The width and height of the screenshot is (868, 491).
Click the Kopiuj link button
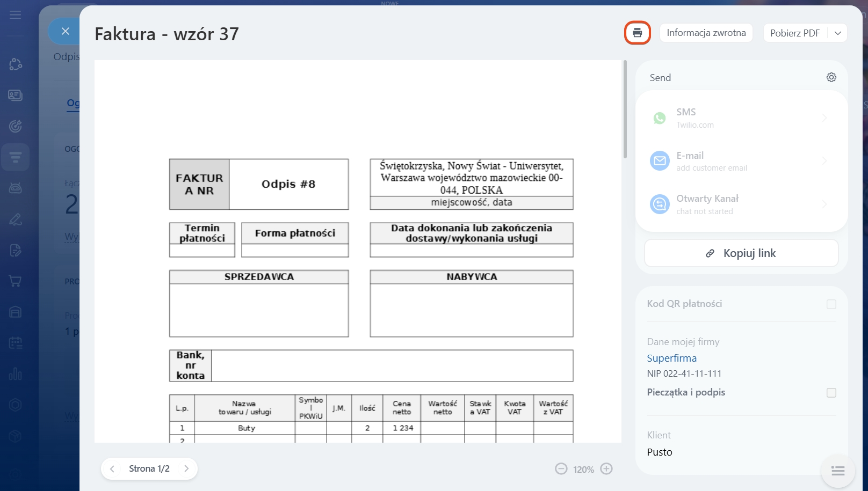[x=741, y=253]
